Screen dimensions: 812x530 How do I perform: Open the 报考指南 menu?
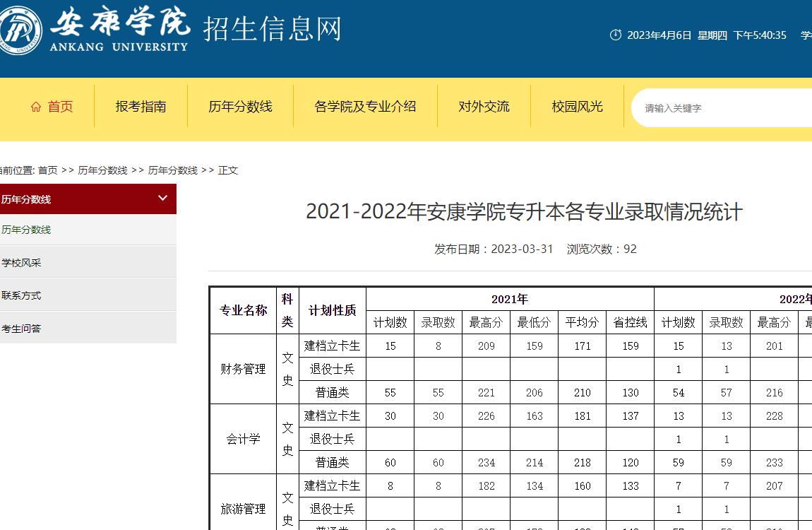pyautogui.click(x=141, y=107)
